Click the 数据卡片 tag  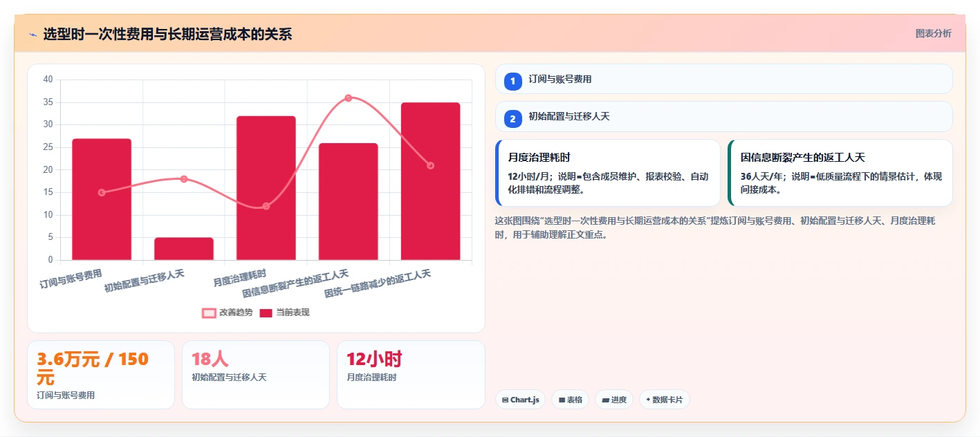tap(664, 400)
